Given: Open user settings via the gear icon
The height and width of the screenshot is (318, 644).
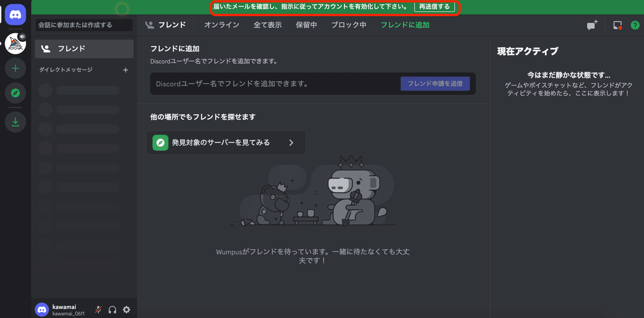Looking at the screenshot, I should coord(127,309).
